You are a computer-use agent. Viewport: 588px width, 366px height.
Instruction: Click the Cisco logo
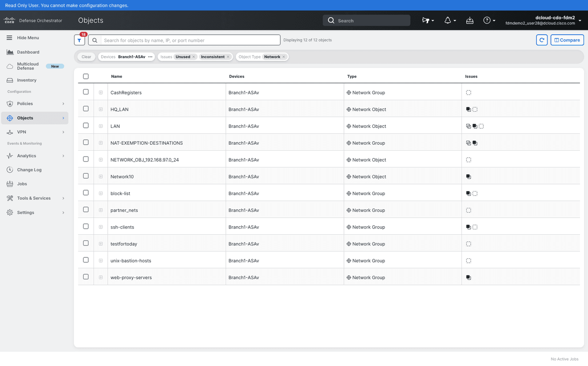9,20
